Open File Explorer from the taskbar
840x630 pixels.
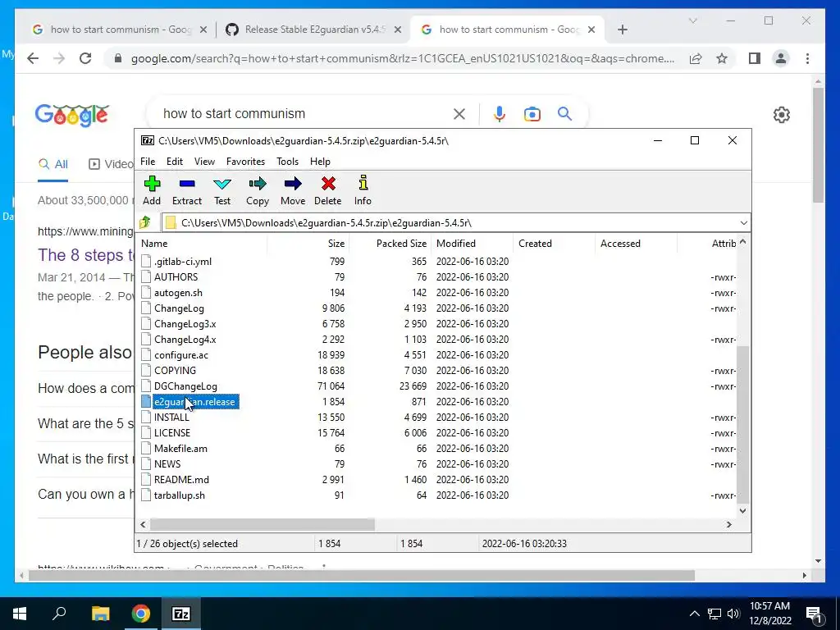pos(100,614)
